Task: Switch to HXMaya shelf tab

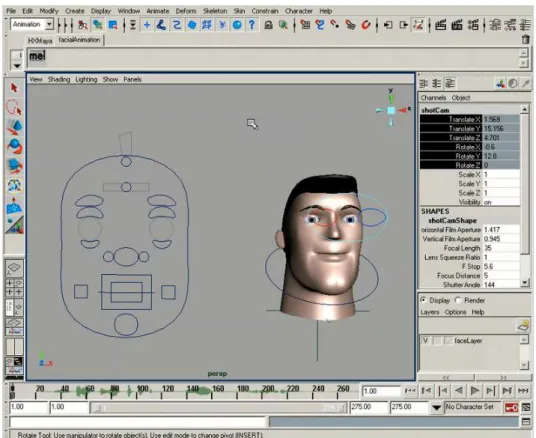Action: [x=40, y=41]
